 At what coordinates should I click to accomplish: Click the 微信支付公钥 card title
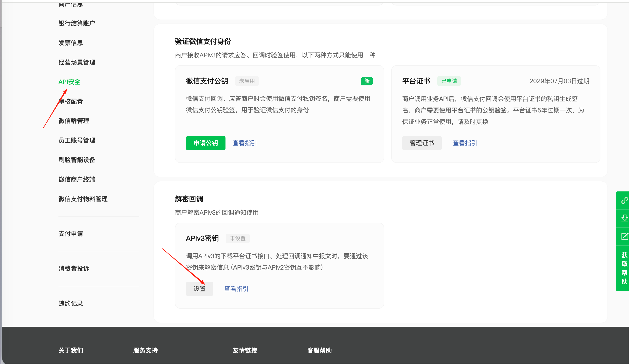coord(207,81)
